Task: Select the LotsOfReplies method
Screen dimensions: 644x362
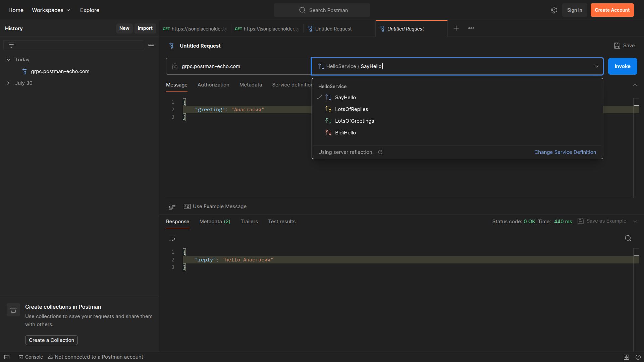Action: click(457, 109)
